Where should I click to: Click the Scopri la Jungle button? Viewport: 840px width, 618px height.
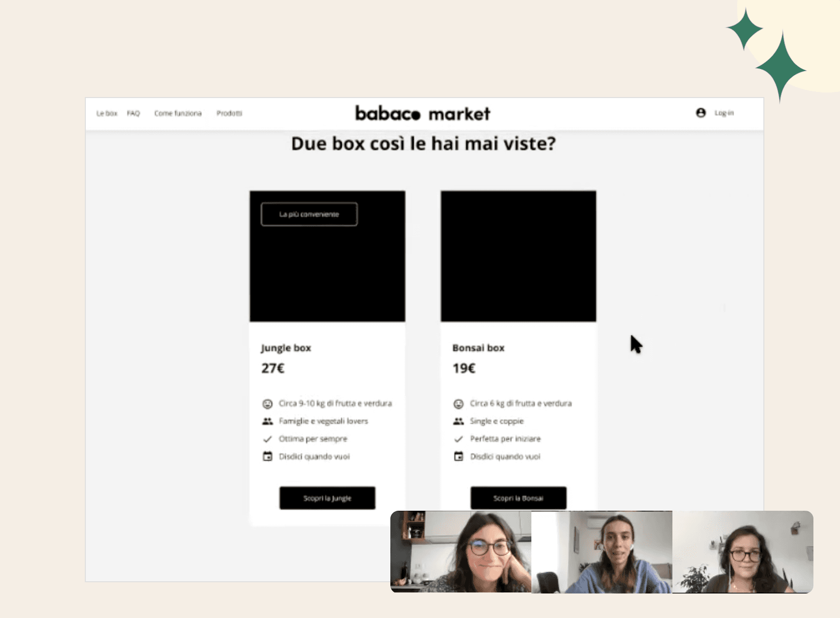tap(328, 498)
